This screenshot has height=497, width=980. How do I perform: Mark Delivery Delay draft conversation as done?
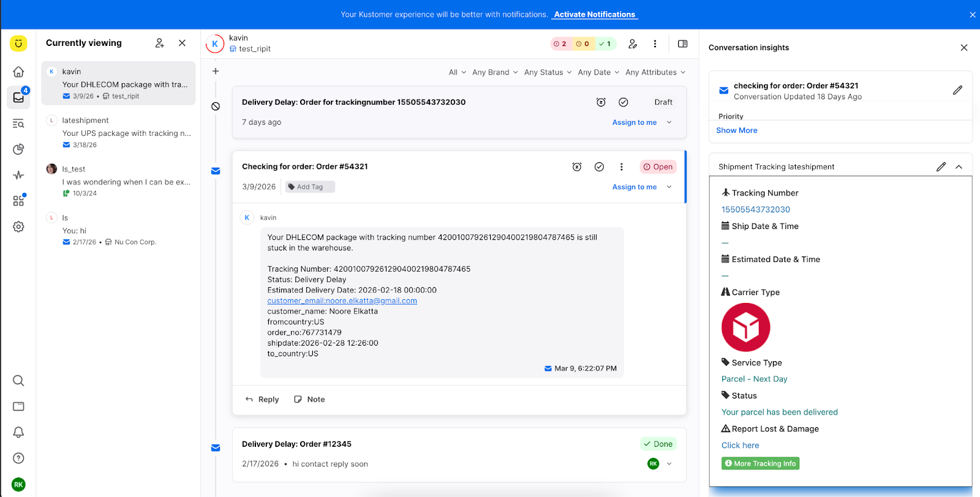pyautogui.click(x=623, y=102)
